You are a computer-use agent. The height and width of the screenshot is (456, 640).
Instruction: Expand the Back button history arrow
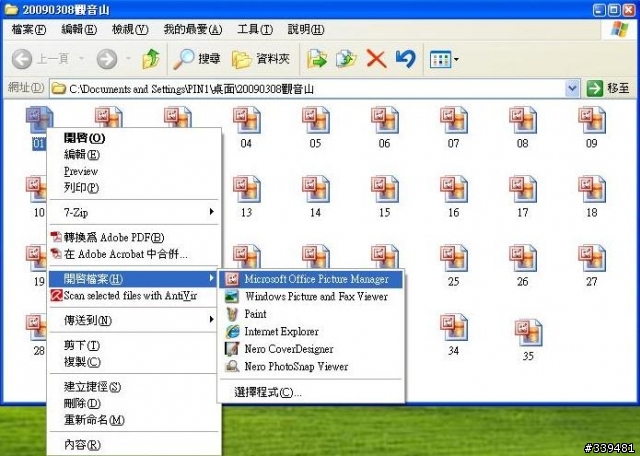(x=81, y=59)
